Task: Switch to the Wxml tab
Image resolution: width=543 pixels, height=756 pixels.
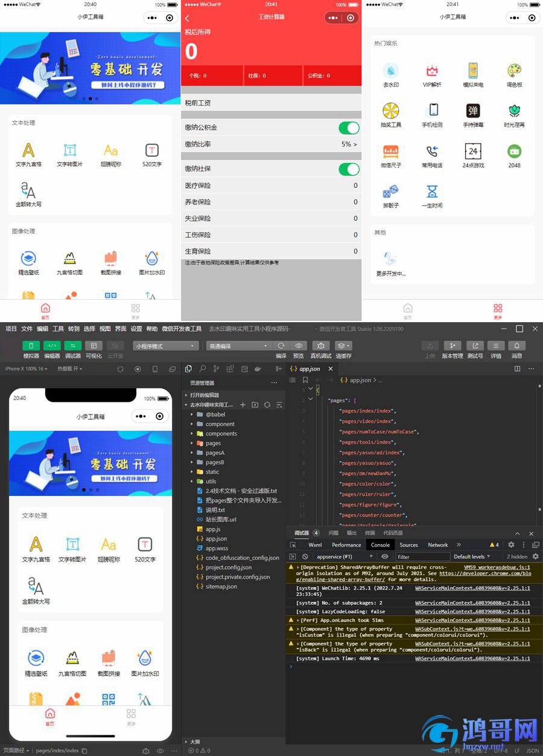Action: [315, 545]
